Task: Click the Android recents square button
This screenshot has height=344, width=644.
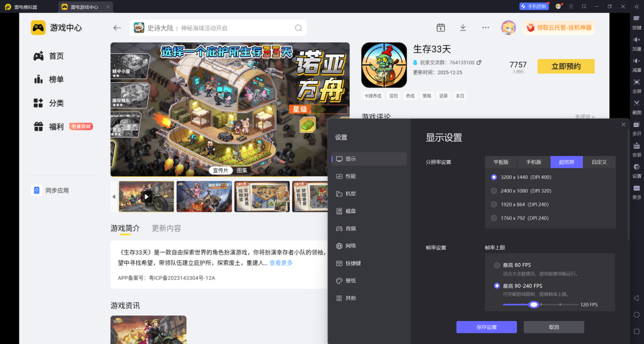Action: coord(636,331)
